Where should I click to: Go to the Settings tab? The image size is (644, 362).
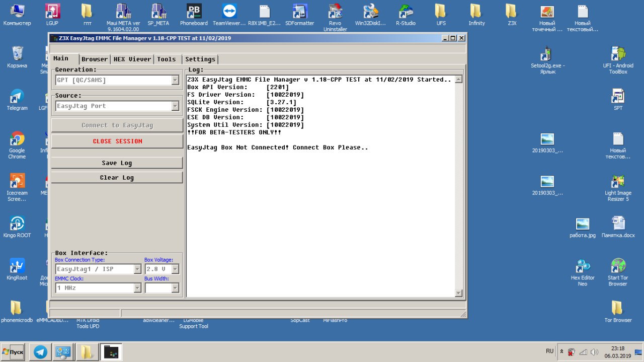[200, 59]
